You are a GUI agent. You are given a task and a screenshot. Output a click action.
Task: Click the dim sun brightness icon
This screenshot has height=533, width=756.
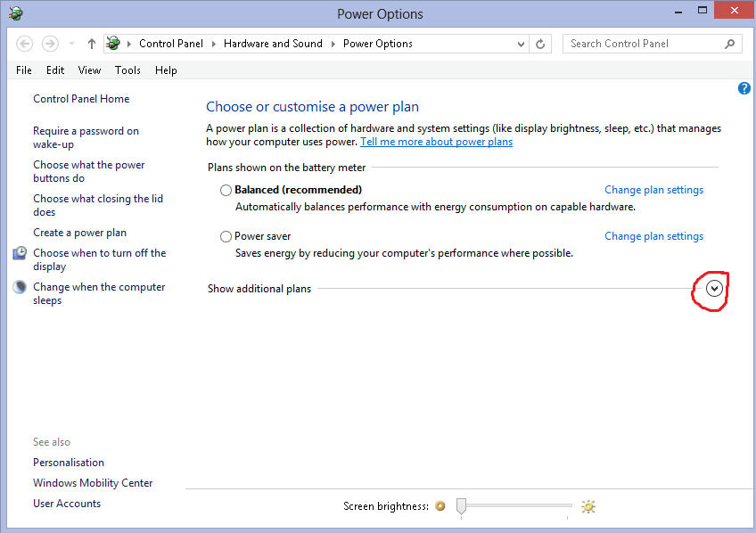pos(440,506)
